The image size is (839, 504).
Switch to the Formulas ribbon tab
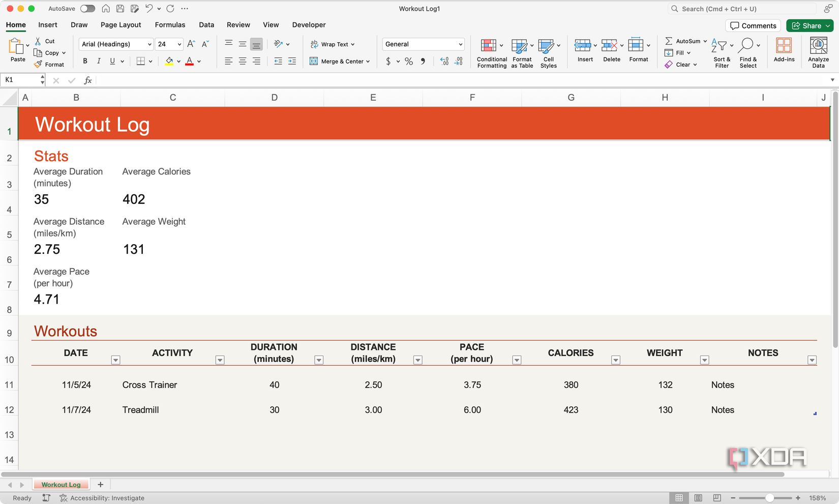click(x=170, y=24)
